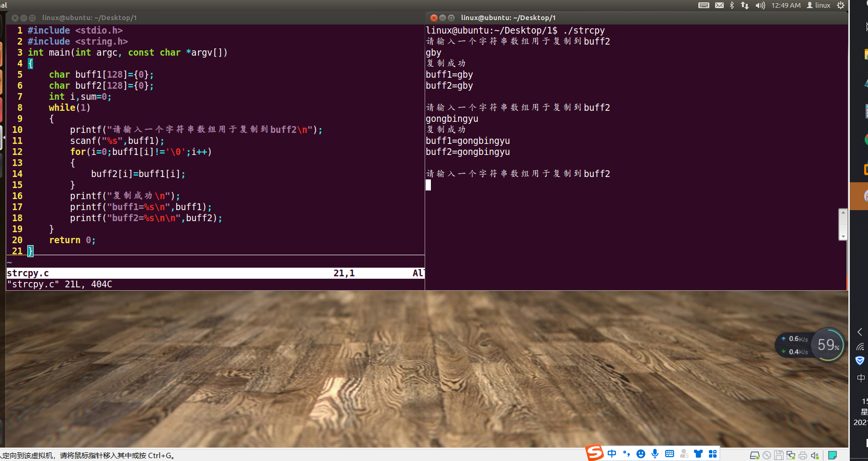Click the terminal cursor block
This screenshot has height=461, width=868.
[428, 185]
